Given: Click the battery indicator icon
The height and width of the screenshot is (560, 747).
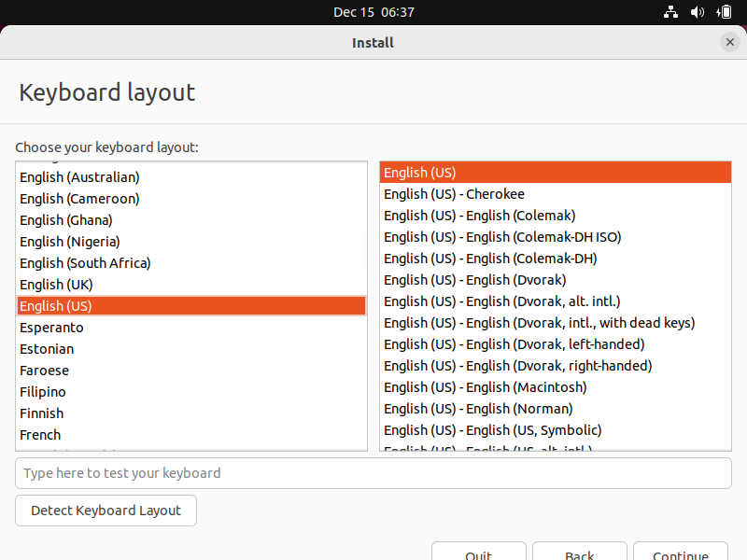Looking at the screenshot, I should pos(725,12).
